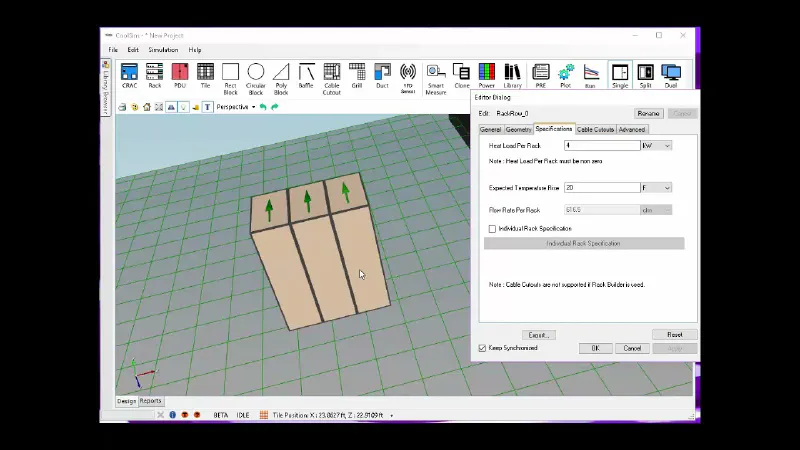Click the grey X icon in status bar

(x=160, y=415)
